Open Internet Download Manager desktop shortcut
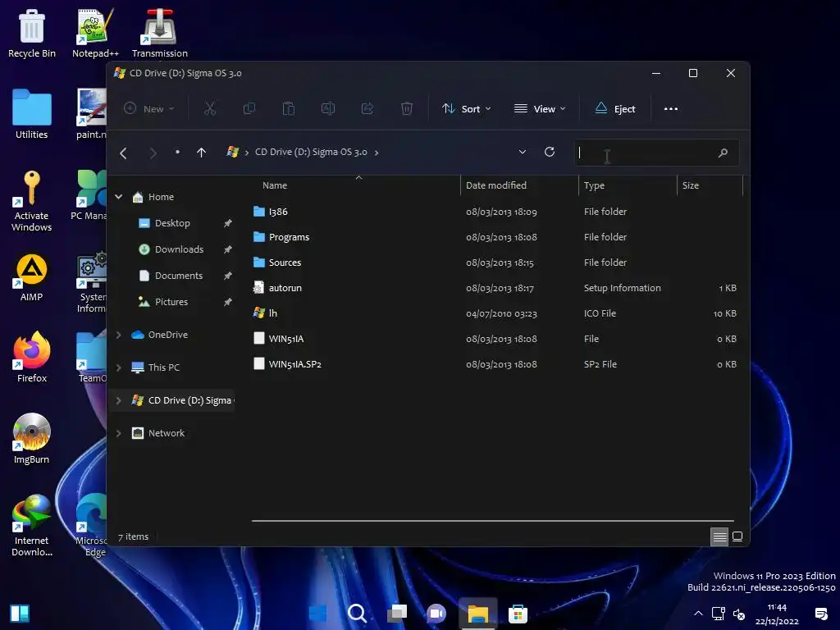 pos(32,526)
